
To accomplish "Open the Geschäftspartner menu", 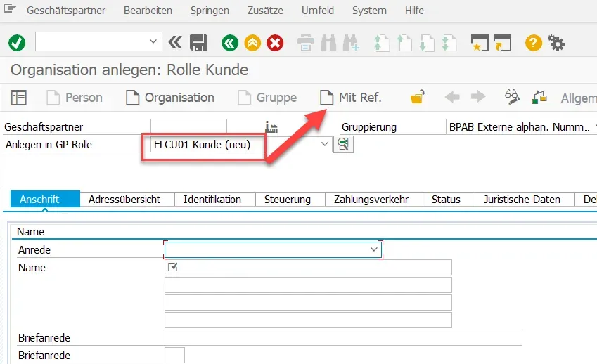I will tap(66, 11).
